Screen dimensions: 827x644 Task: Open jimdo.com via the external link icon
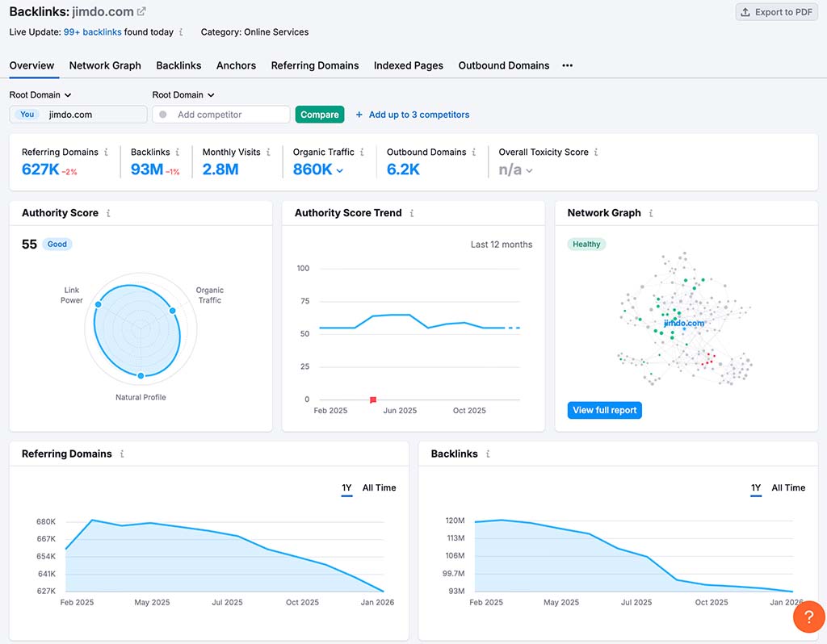click(140, 11)
